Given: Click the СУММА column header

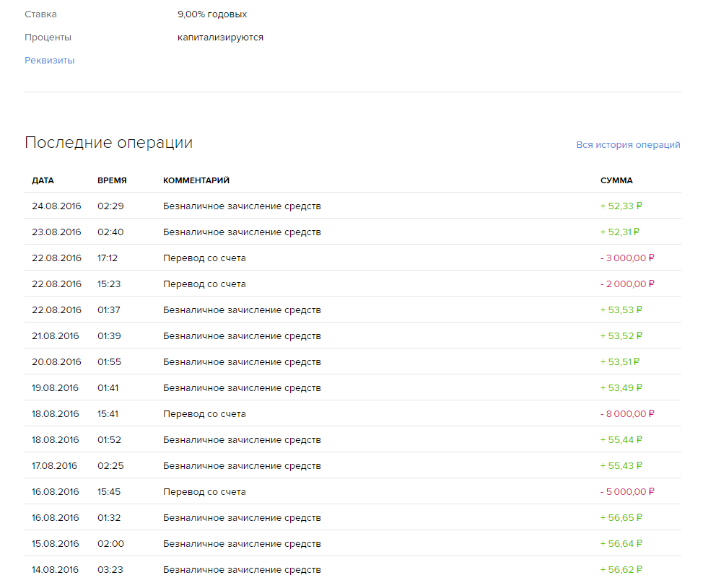Looking at the screenshot, I should pyautogui.click(x=616, y=180).
